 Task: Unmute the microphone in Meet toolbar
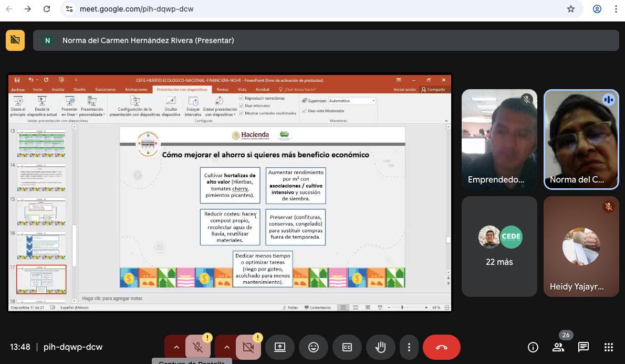pyautogui.click(x=197, y=347)
